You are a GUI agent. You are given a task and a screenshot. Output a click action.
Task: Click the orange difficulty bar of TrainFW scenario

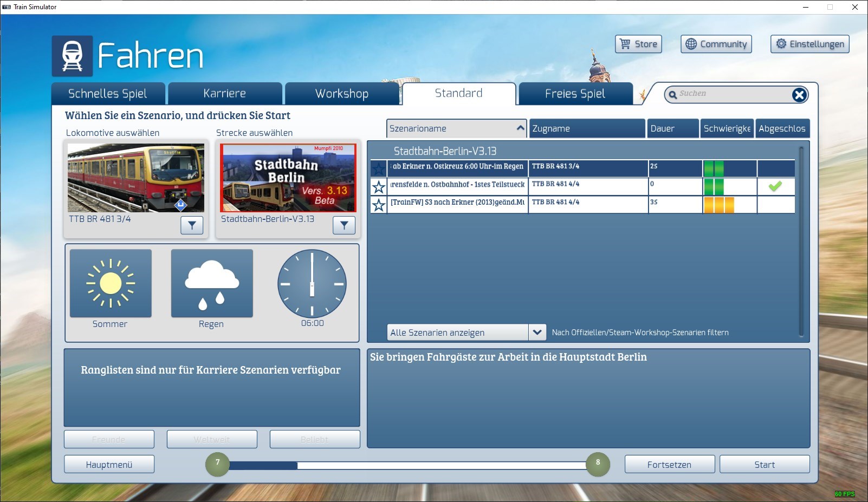pyautogui.click(x=719, y=205)
